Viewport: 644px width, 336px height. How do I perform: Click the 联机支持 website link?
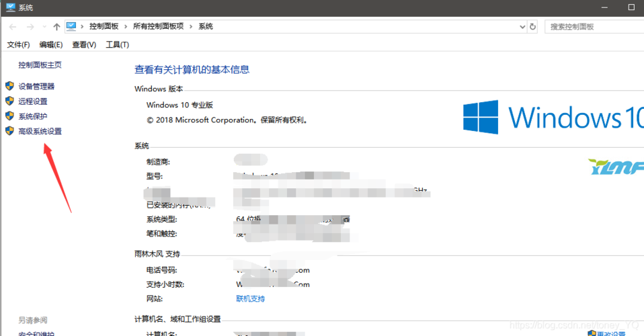[x=251, y=298]
